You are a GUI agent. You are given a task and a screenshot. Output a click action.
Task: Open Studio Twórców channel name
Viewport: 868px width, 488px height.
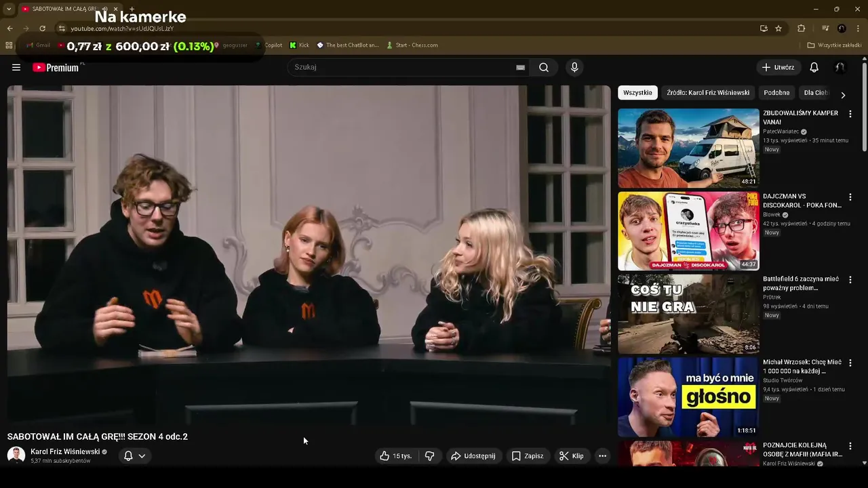[x=783, y=380]
